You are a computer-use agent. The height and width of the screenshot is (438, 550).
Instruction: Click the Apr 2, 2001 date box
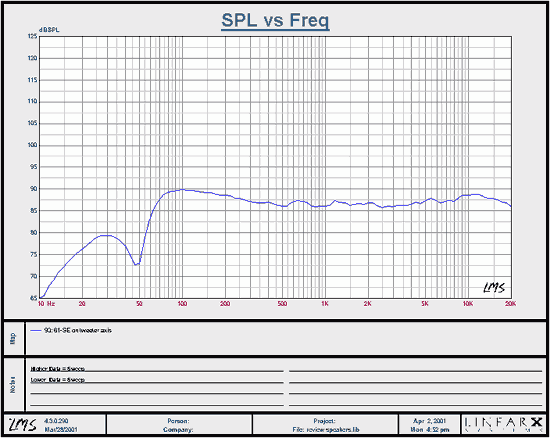click(x=429, y=425)
